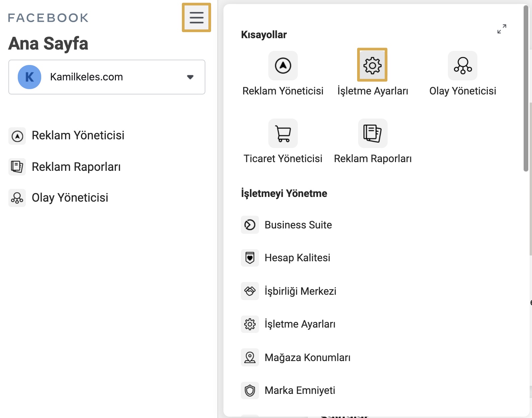Click the Olay Yöneticisi label under shortcut
This screenshot has width=532, height=418.
[463, 91]
